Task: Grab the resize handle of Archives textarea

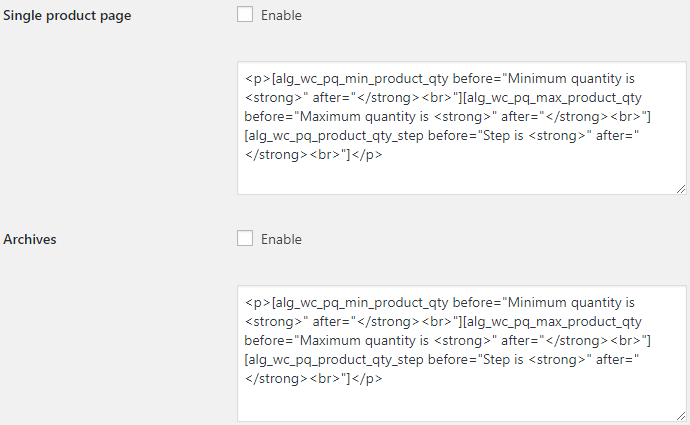Action: 681,416
